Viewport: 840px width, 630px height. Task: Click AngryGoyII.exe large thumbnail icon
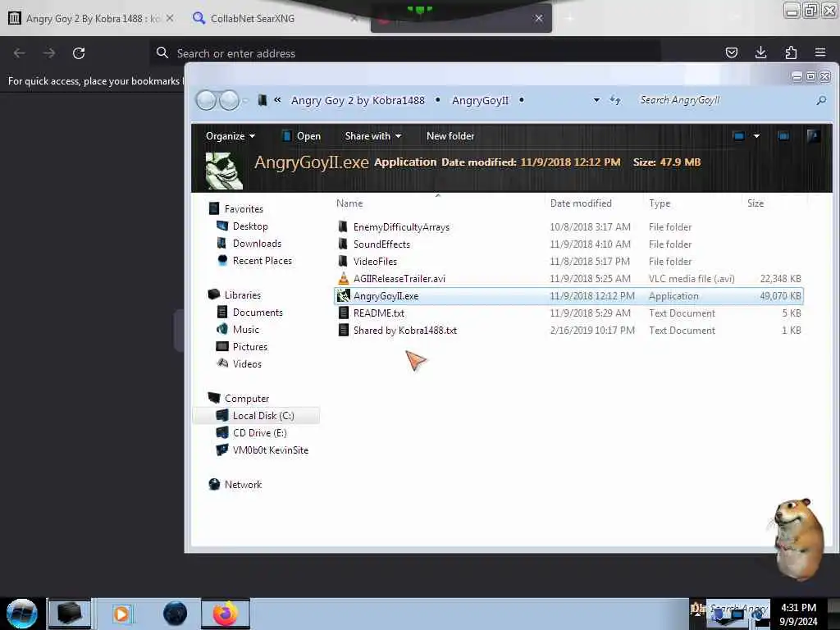coord(224,171)
